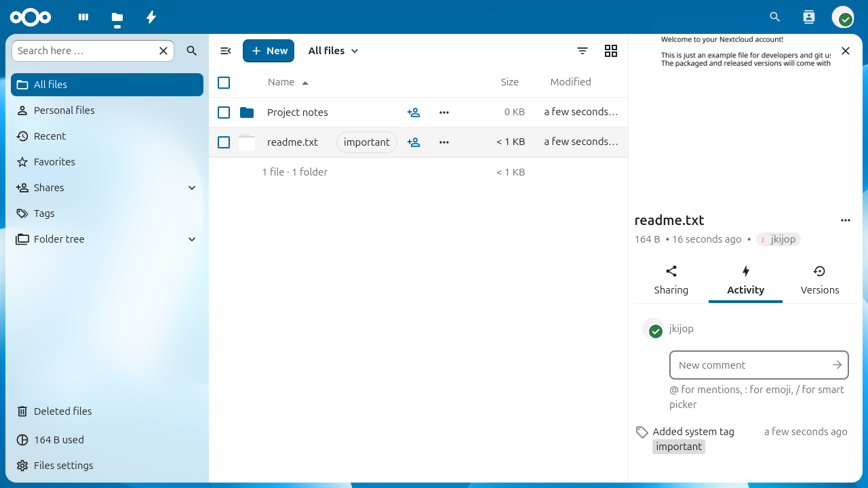Open Files settings
The width and height of the screenshot is (868, 488).
tap(63, 466)
